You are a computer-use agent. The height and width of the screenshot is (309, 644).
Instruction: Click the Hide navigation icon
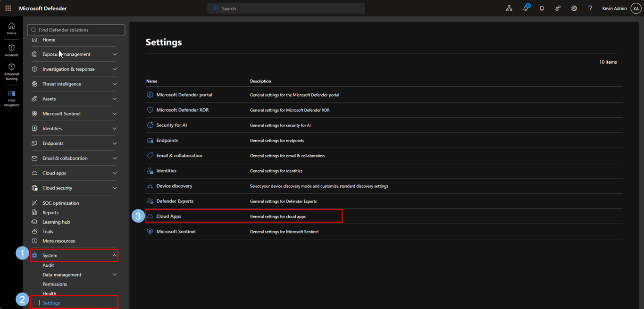coord(11,94)
